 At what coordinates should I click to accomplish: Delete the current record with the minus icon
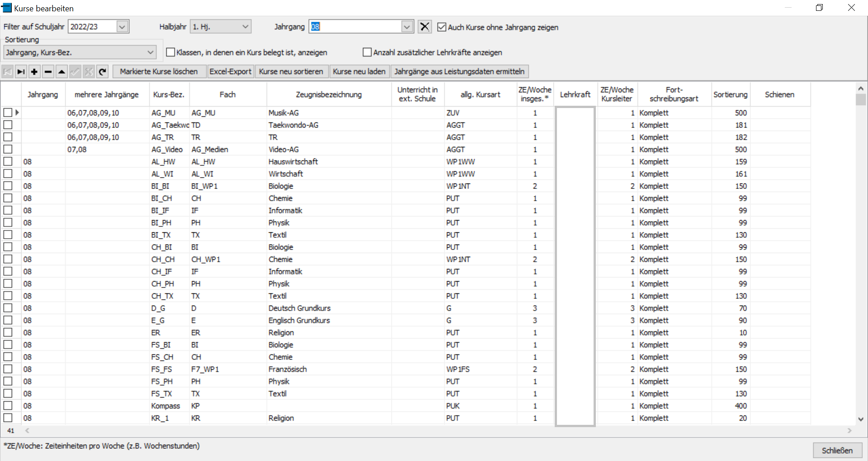[x=48, y=71]
